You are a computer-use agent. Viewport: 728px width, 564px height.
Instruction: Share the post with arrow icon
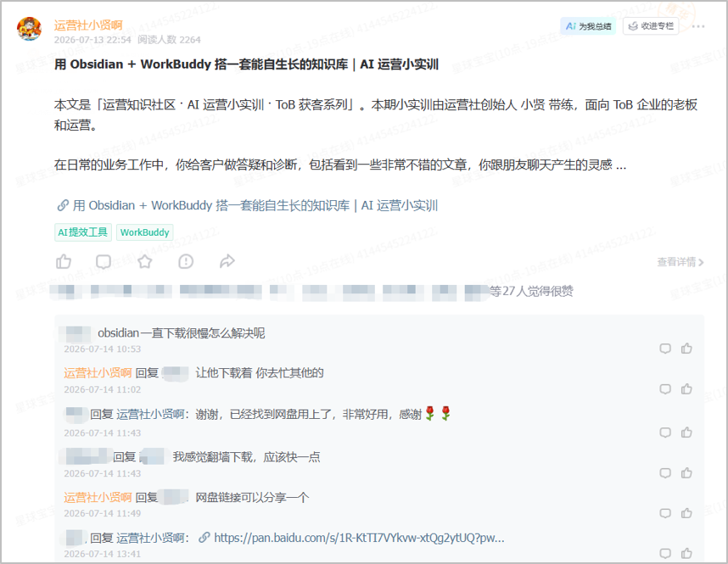(x=227, y=261)
